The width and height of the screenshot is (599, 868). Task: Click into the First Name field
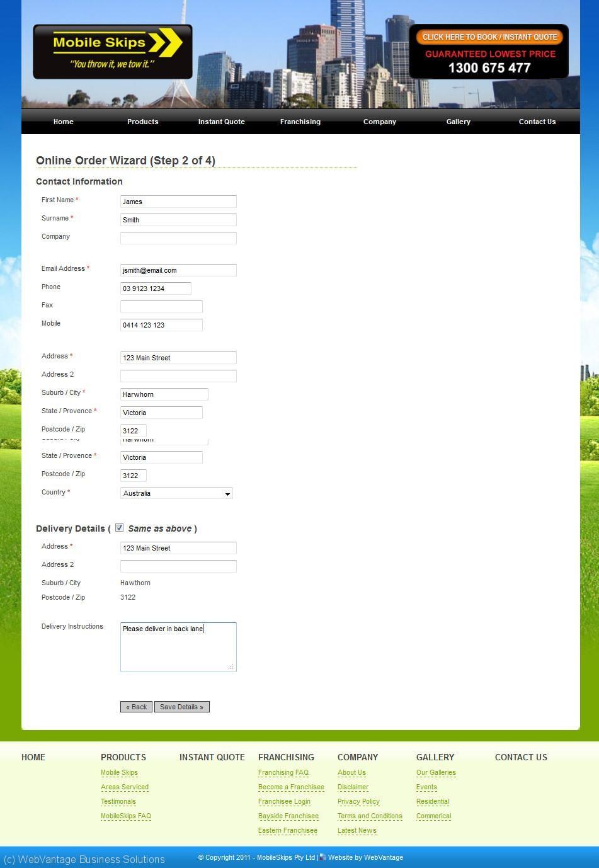[x=178, y=202]
